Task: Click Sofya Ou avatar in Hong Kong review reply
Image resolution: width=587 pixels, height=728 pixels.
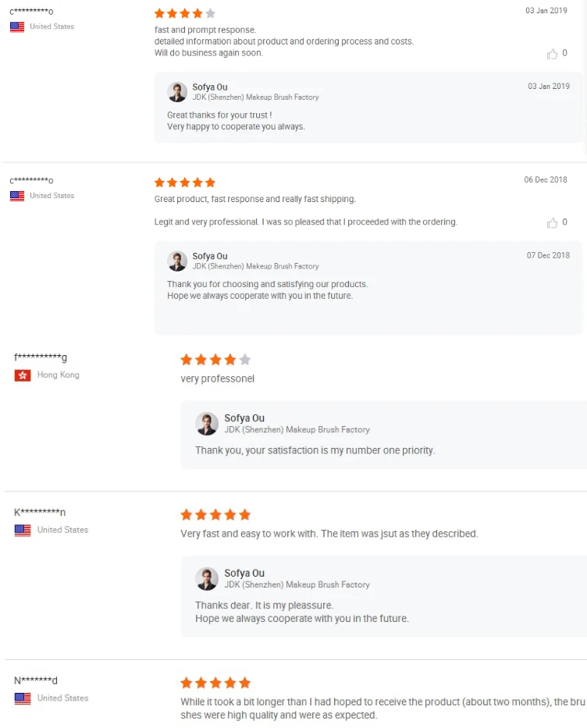Action: [207, 424]
